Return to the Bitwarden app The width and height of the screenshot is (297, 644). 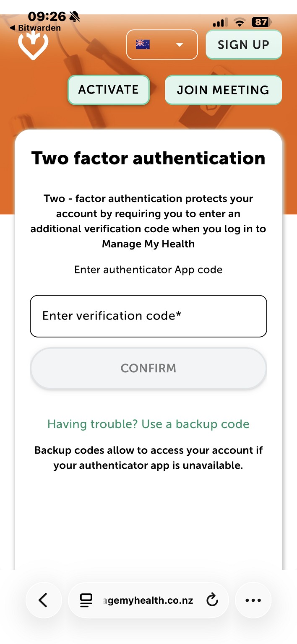point(35,28)
